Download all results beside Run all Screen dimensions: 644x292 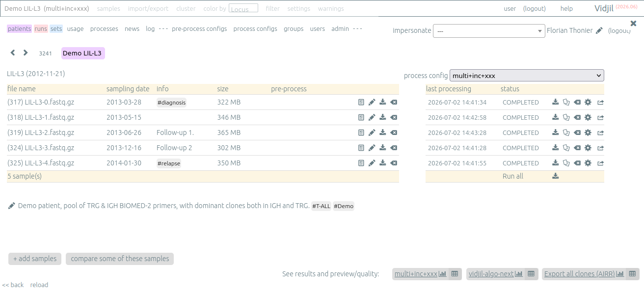coord(556,176)
